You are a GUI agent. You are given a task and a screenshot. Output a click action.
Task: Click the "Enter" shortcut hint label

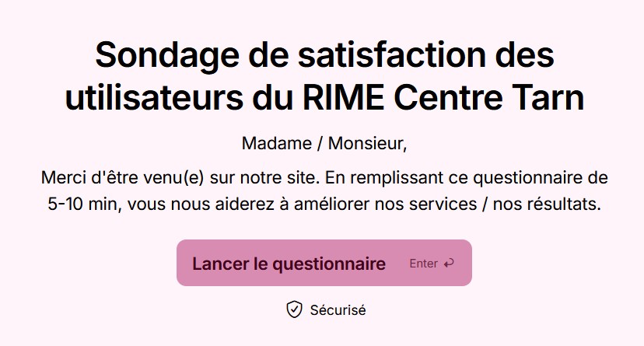coord(423,264)
